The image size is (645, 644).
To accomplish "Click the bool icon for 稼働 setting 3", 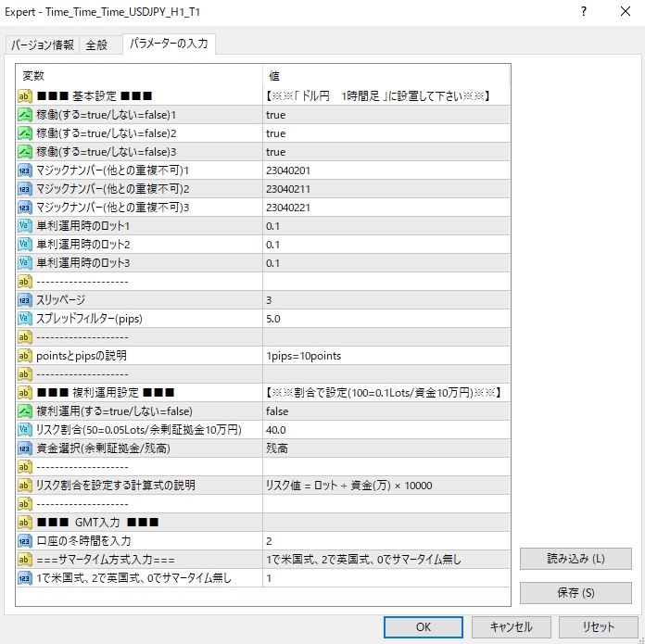I will [x=25, y=152].
